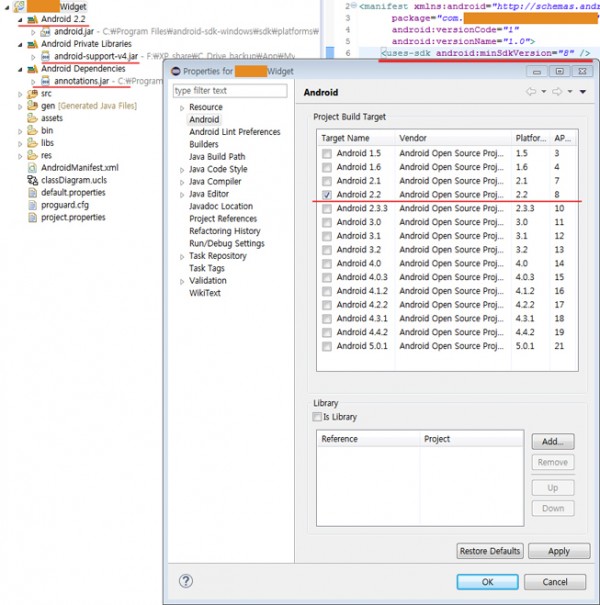This screenshot has width=600, height=605.
Task: Click Restore Defaults button
Action: 490,551
